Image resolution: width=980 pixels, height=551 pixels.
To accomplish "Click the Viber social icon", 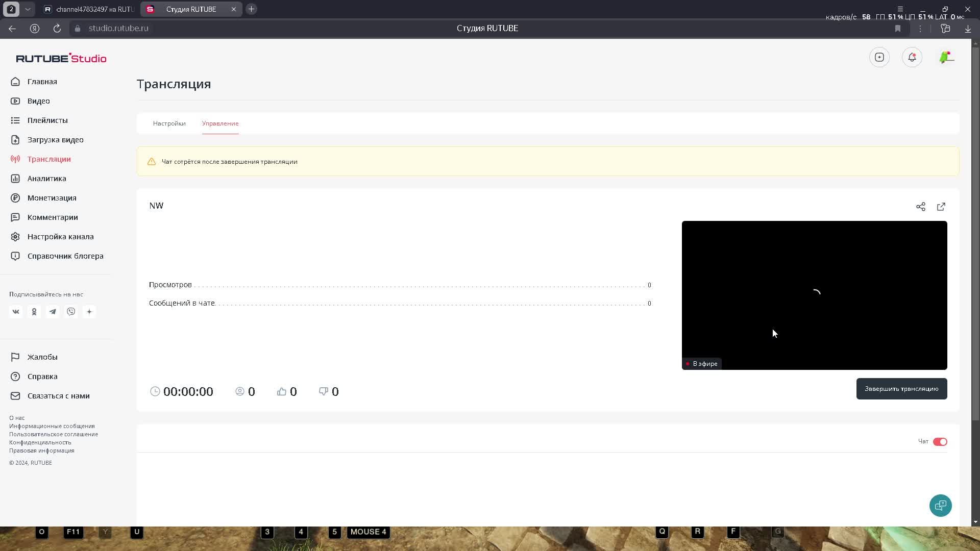I will point(71,312).
